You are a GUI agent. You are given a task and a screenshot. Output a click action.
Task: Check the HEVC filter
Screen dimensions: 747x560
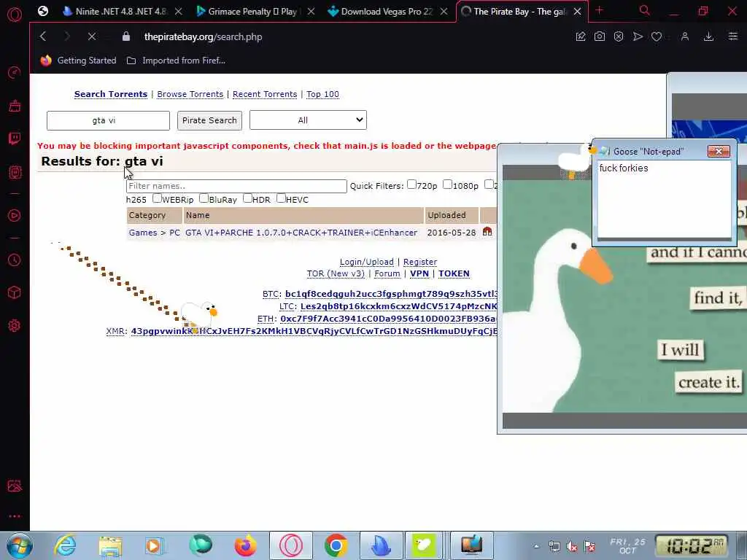click(x=281, y=198)
